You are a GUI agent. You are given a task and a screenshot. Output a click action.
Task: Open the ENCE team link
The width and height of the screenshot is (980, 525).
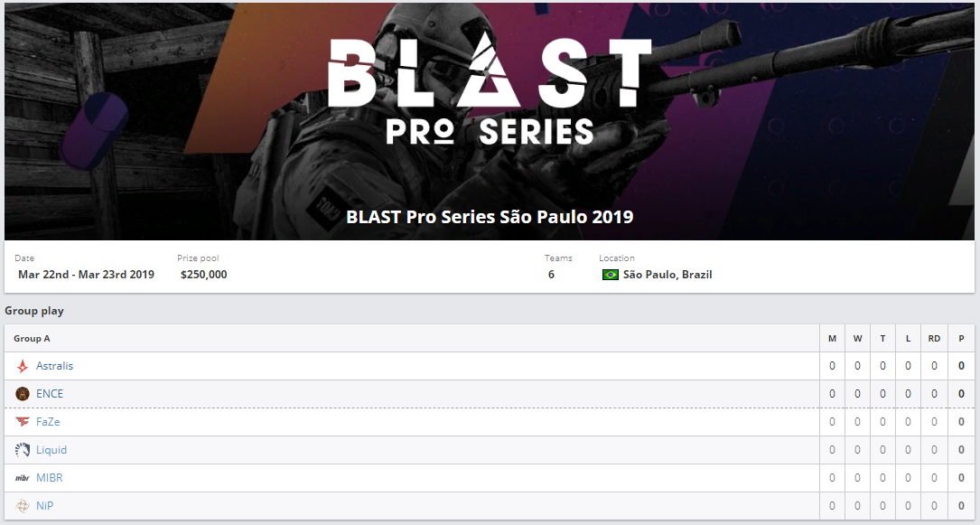click(50, 394)
